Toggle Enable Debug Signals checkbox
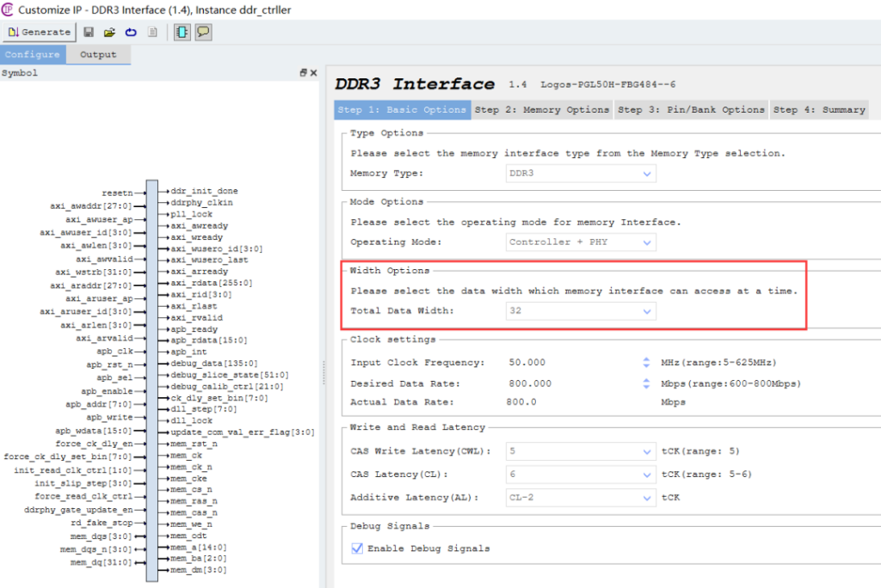The image size is (881, 588). 357,548
